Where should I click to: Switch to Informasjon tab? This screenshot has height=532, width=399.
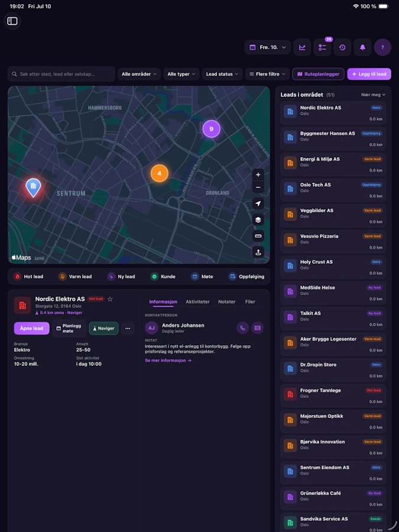coord(163,301)
